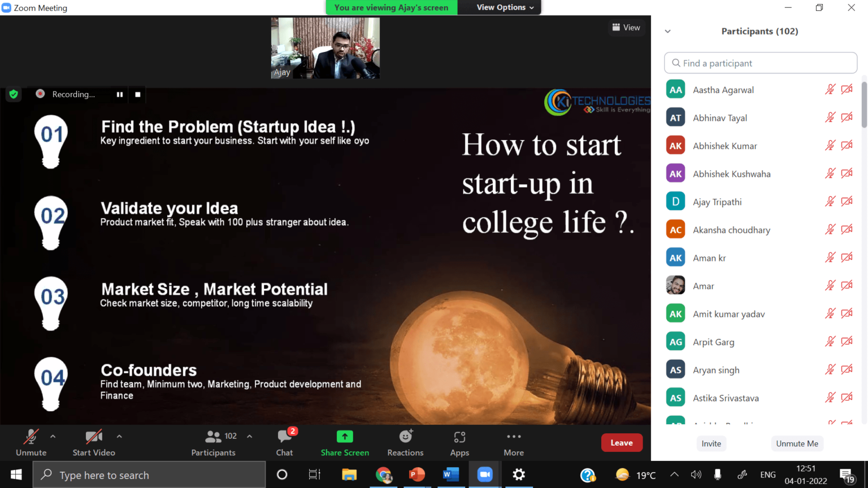
Task: Open the Participants icon in toolbar
Action: [x=214, y=437]
